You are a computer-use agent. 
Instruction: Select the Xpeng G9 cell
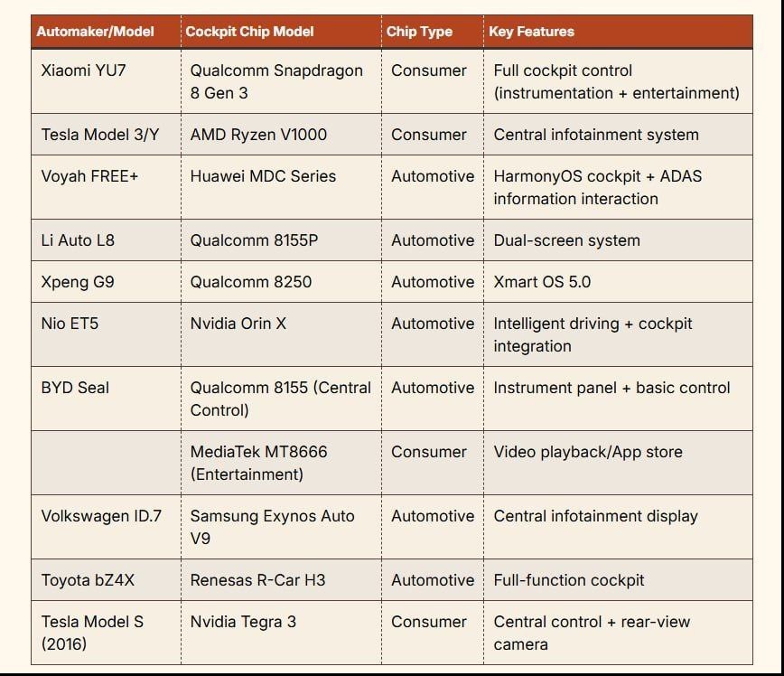106,282
